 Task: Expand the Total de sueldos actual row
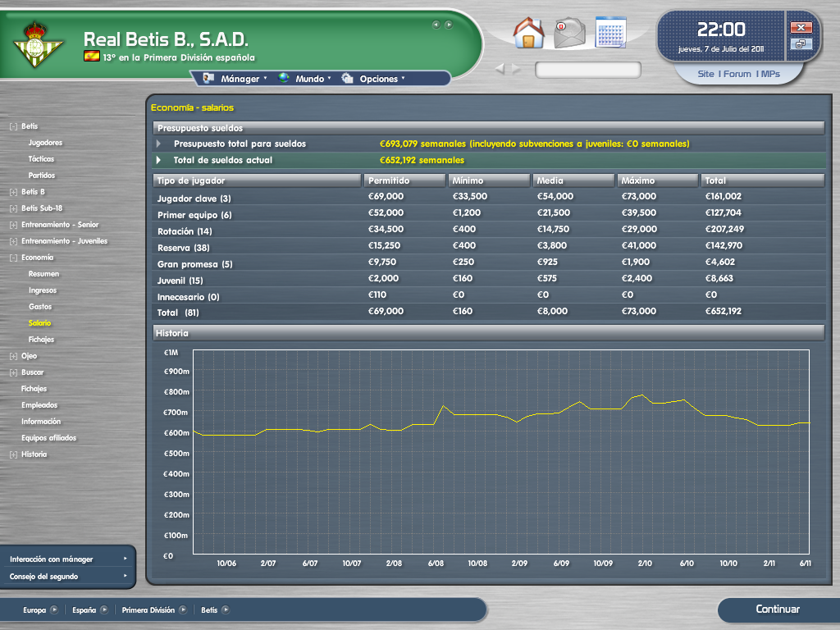(158, 160)
